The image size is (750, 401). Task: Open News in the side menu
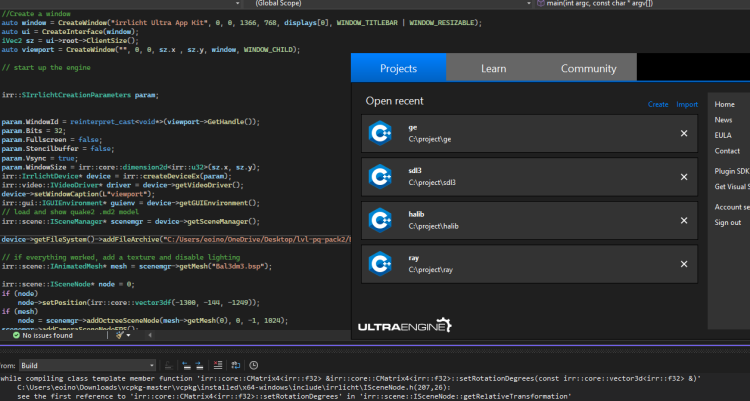click(723, 120)
